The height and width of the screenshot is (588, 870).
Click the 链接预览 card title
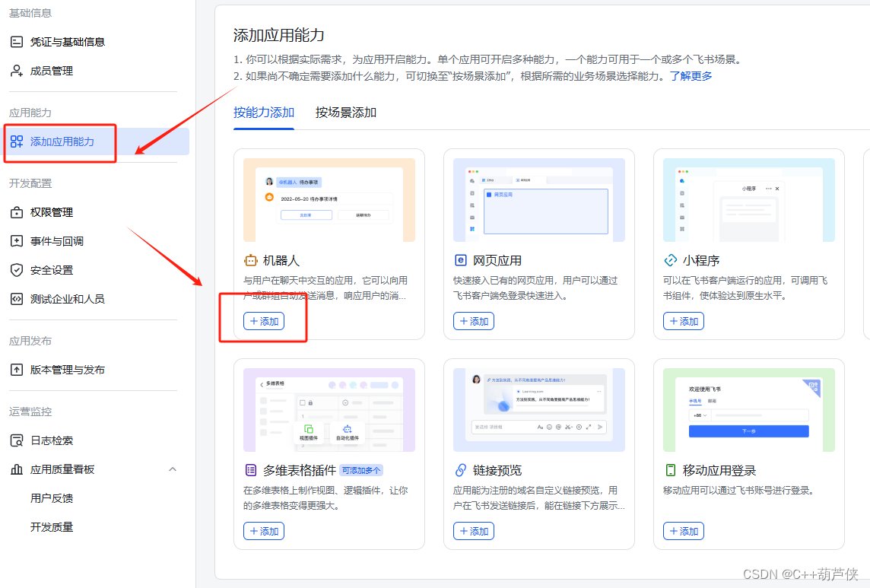point(497,470)
